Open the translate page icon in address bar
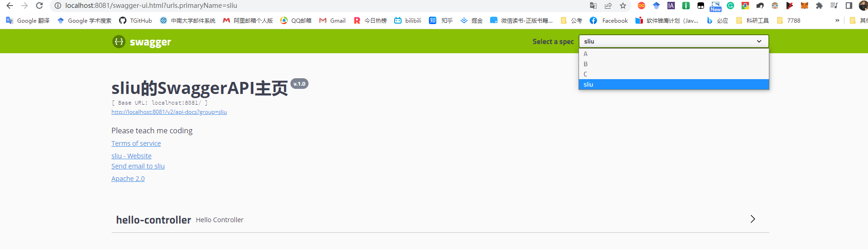 (593, 6)
